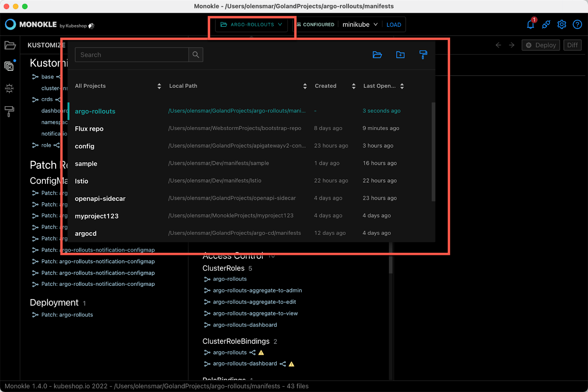The image size is (588, 392).
Task: Open the help question mark menu
Action: point(577,25)
